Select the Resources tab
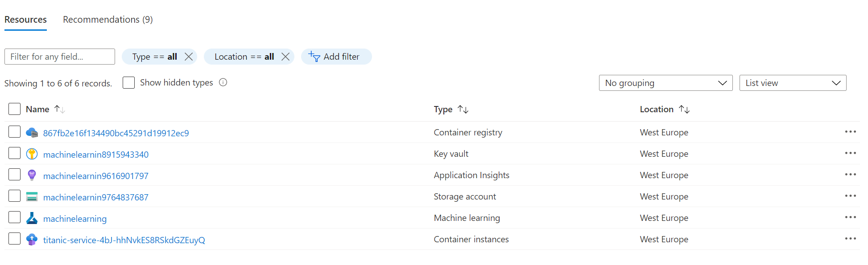This screenshot has height=265, width=868. [25, 20]
